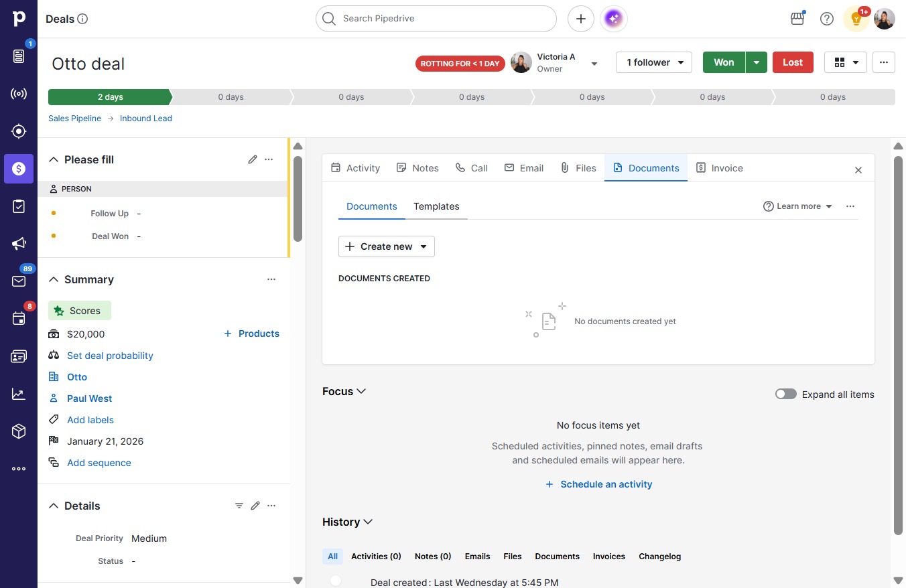Click the Inbound Lead stage link
906x588 pixels.
tap(146, 119)
